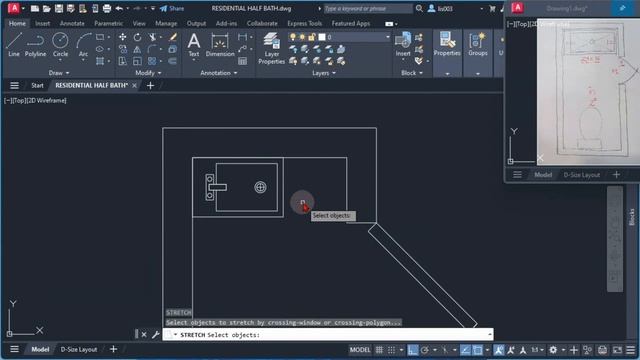Click the Share button
Screen dimensions: 640x360
tap(172, 8)
